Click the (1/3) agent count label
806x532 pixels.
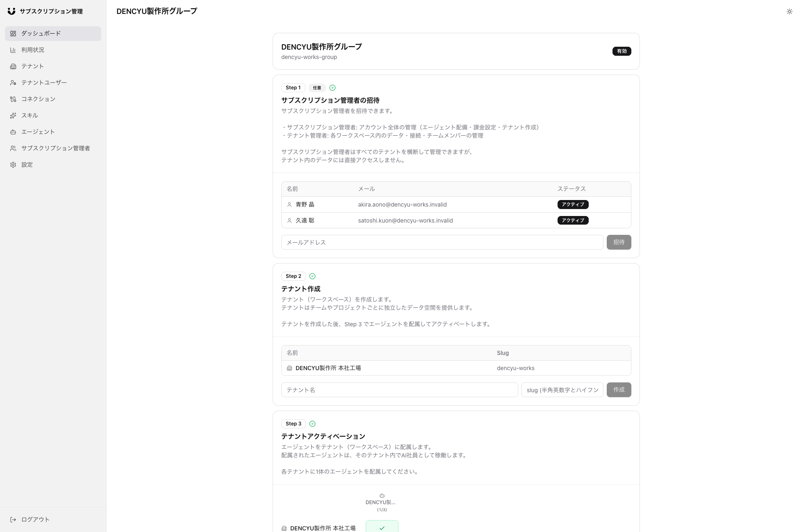(x=382, y=510)
